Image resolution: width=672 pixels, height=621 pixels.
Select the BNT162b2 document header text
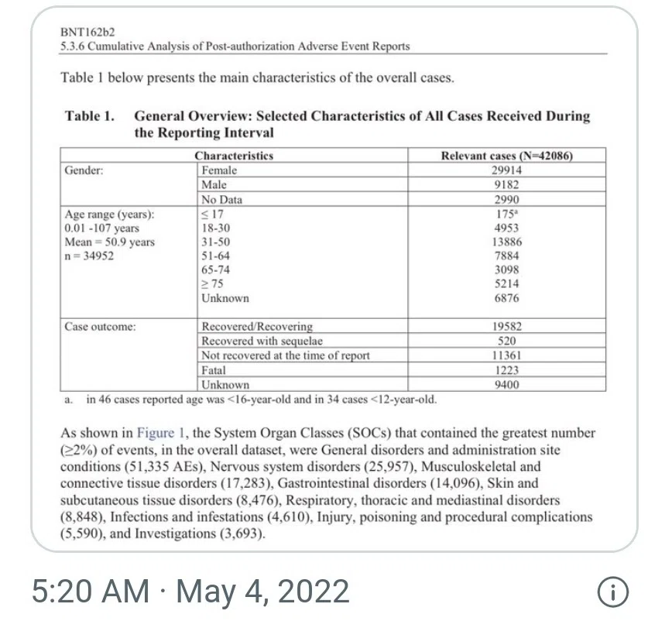click(x=87, y=33)
